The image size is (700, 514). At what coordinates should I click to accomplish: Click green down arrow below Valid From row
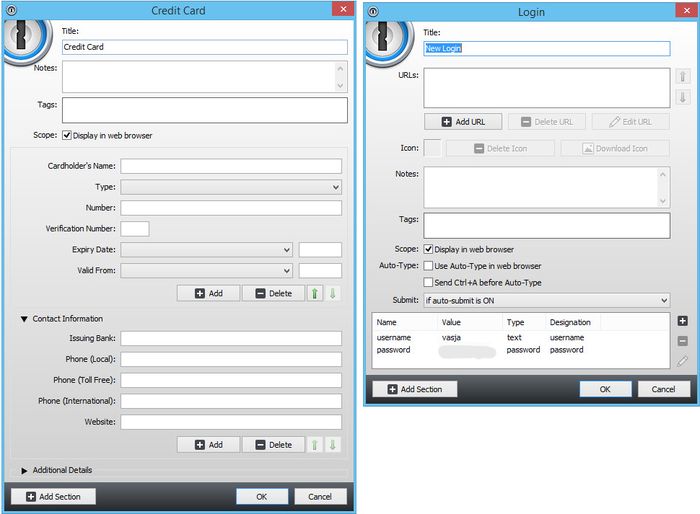[334, 293]
